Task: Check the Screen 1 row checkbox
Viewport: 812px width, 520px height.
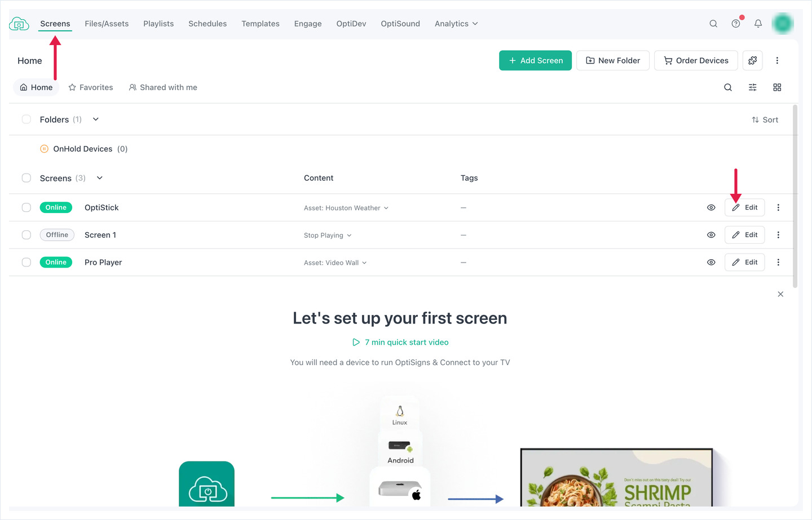Action: tap(27, 235)
